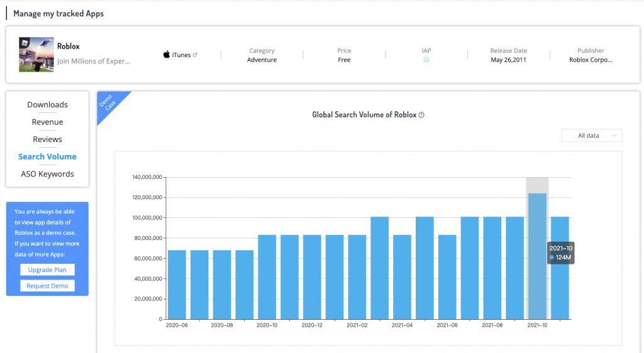The width and height of the screenshot is (644, 353).
Task: Click the Roblox app name title
Action: 69,46
